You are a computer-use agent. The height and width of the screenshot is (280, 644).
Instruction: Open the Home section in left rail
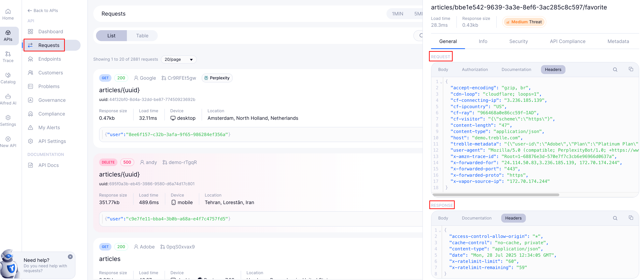pyautogui.click(x=8, y=15)
